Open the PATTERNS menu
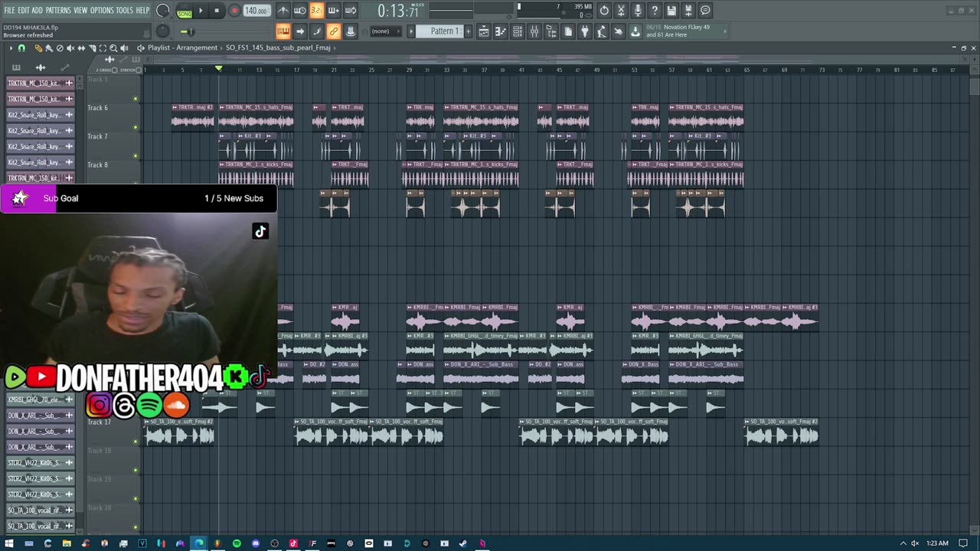Image resolution: width=980 pixels, height=551 pixels. point(58,10)
